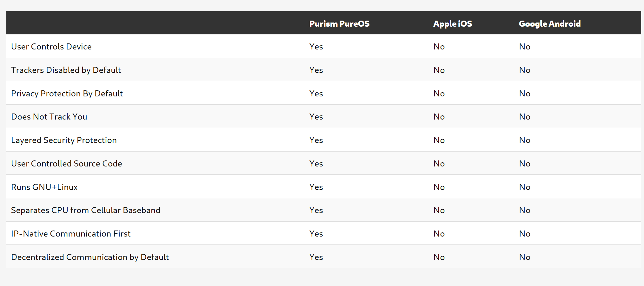Click Separates CPU from Cellular Baseband
The width and height of the screenshot is (644, 286).
pos(86,210)
